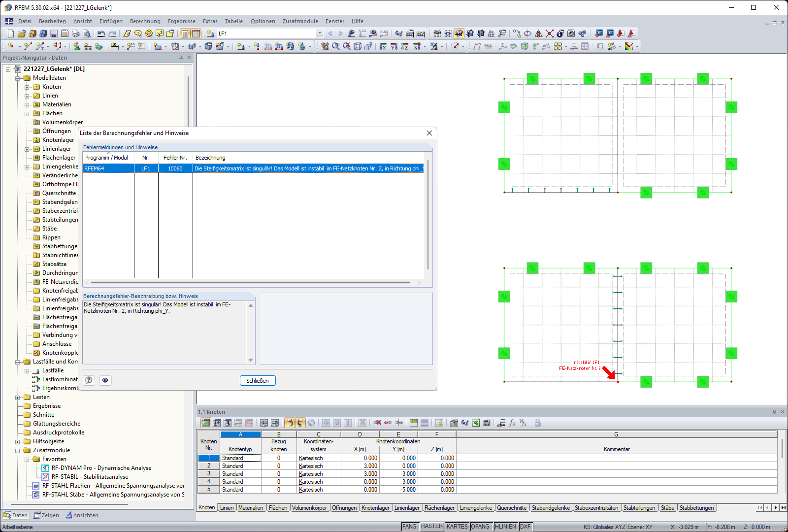Image resolution: width=788 pixels, height=532 pixels.
Task: Click the Redo arrow icon
Action: (112, 33)
